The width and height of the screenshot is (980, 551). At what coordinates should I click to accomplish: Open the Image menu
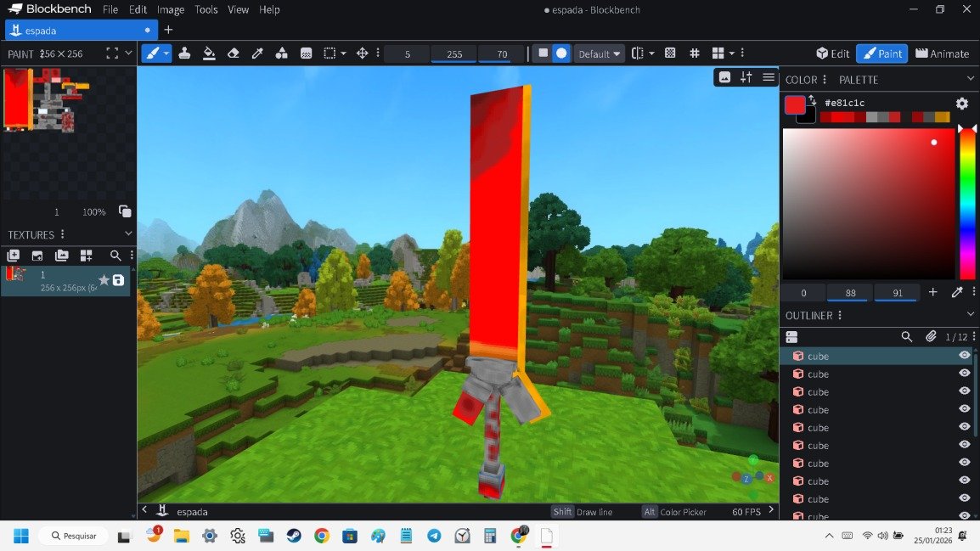pos(170,9)
